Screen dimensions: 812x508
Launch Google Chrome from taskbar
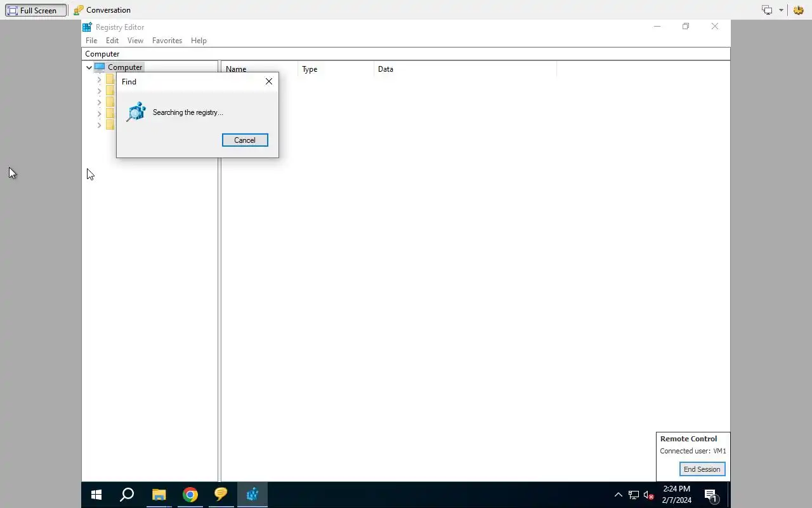tap(190, 495)
